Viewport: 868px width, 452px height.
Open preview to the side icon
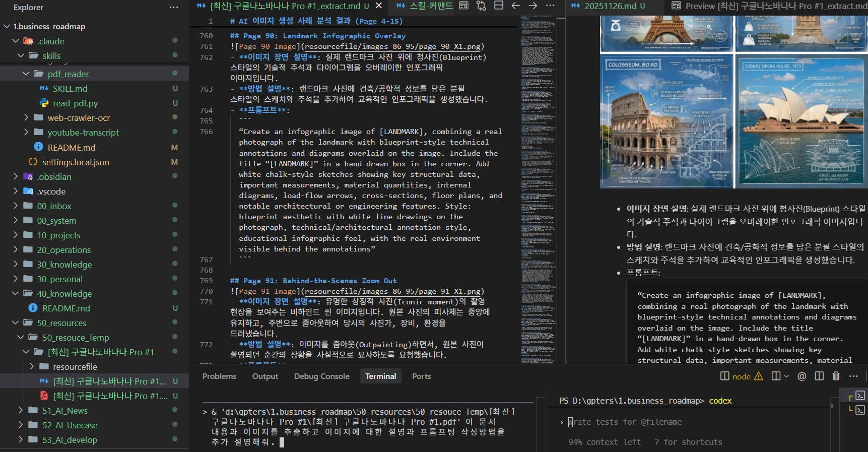[x=464, y=6]
